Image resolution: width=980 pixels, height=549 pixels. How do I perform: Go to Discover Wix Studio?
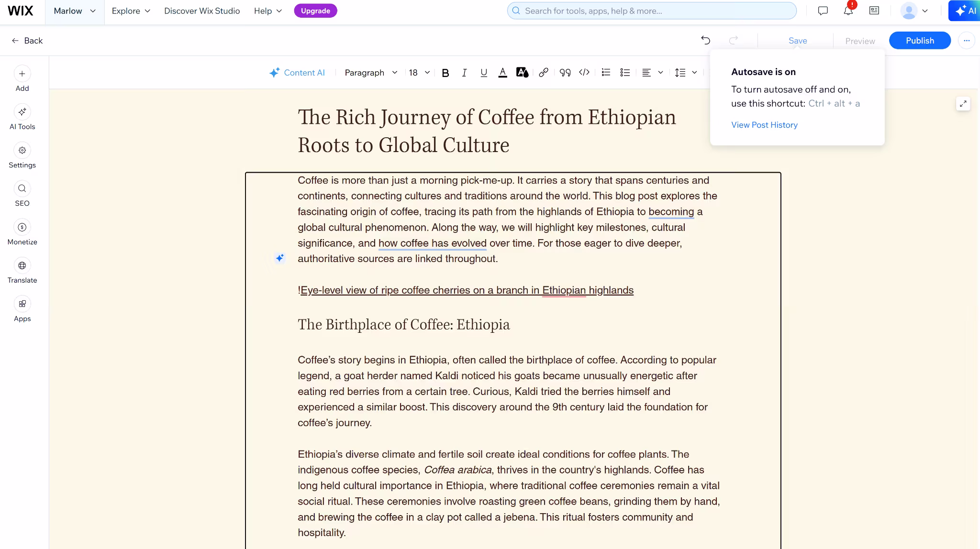point(202,11)
